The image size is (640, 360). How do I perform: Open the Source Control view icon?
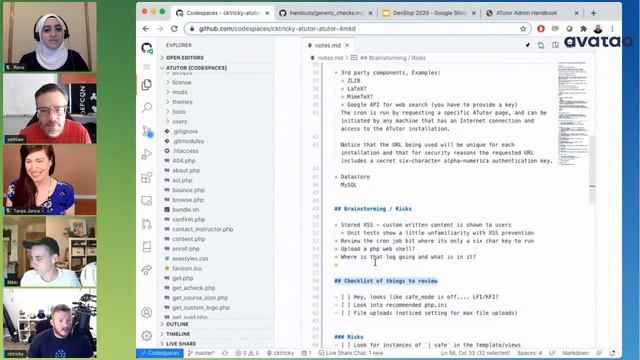147,131
